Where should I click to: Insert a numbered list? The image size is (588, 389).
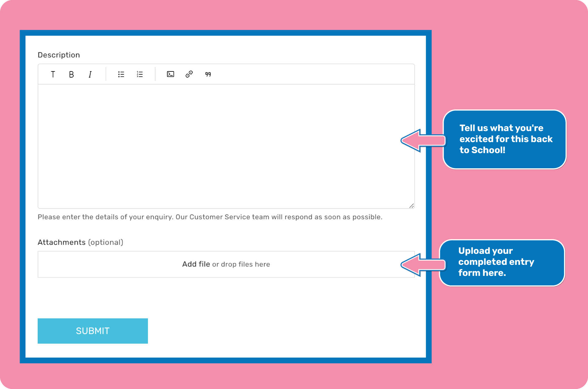[140, 74]
